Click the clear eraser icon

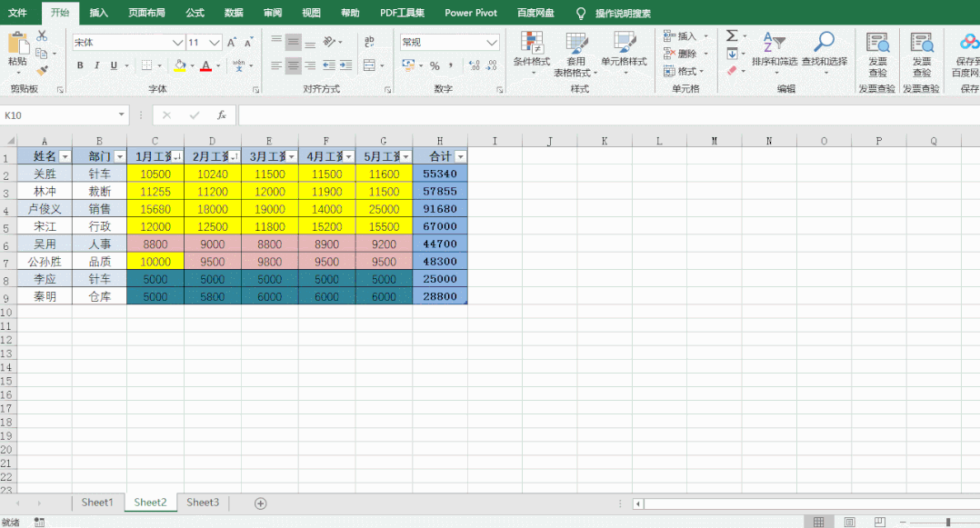(x=732, y=71)
